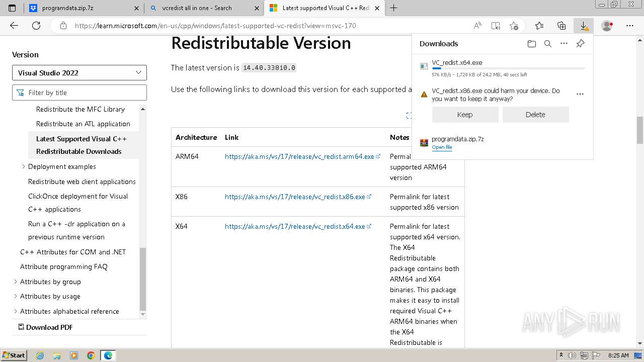The width and height of the screenshot is (644, 362).
Task: Open the Favorites list icon
Action: 539,26
